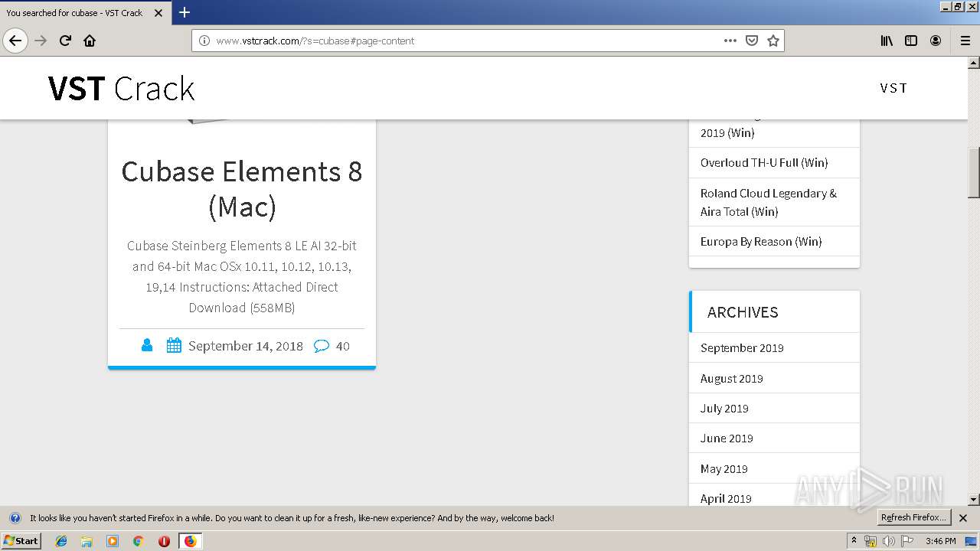Open Cubase Elements 8 (Mac) post title
This screenshot has width=980, height=551.
(242, 189)
